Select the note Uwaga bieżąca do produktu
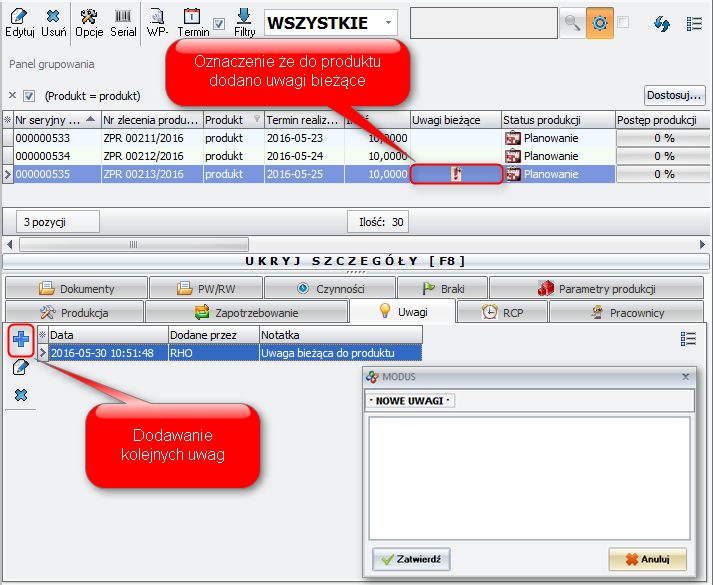 [x=341, y=353]
